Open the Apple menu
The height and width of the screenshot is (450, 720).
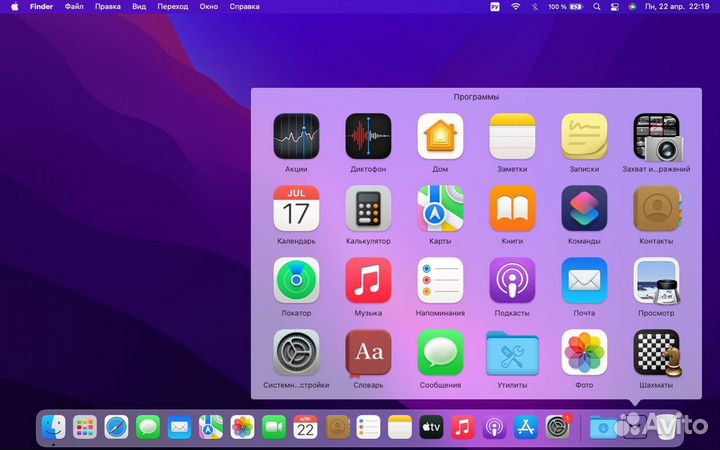[x=14, y=7]
